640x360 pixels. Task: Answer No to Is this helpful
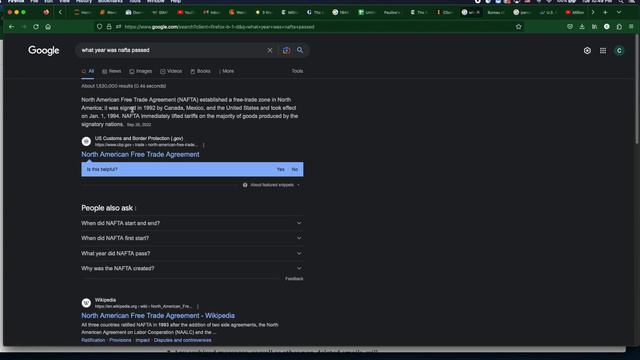click(295, 169)
